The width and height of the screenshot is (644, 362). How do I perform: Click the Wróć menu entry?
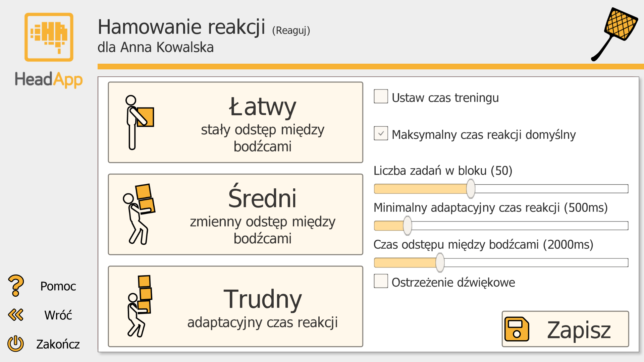point(58,315)
